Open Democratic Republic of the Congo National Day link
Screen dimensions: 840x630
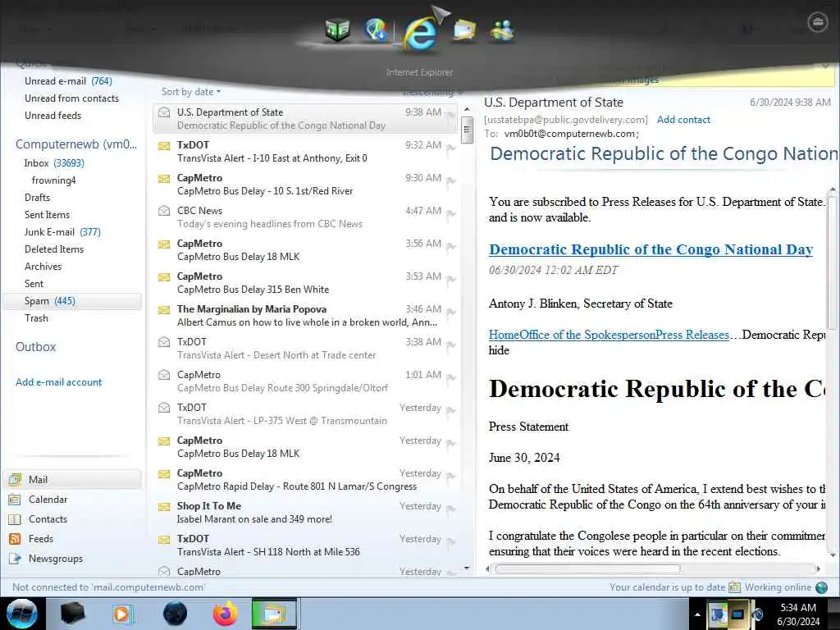coord(651,249)
